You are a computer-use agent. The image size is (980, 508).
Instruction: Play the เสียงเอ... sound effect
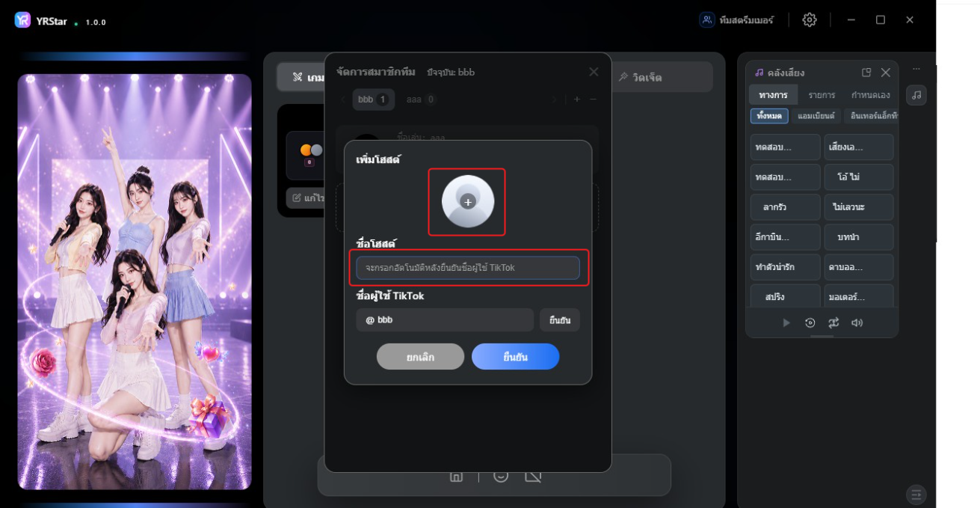click(858, 147)
